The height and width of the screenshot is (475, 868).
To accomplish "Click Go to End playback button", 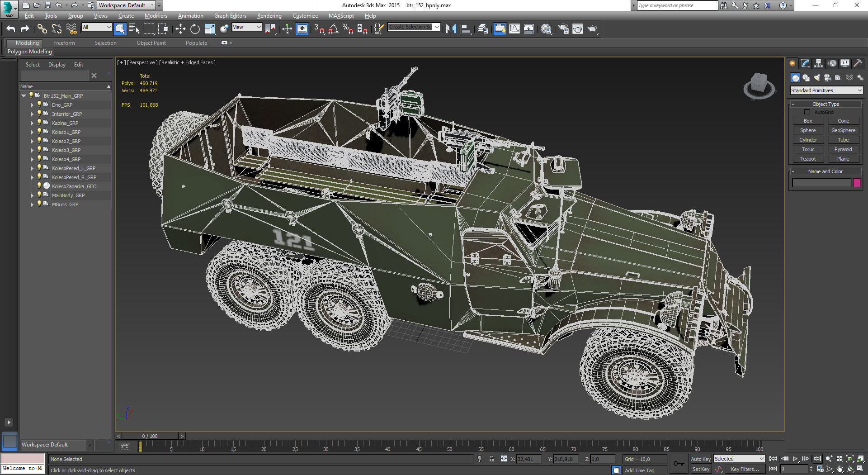I will click(817, 459).
